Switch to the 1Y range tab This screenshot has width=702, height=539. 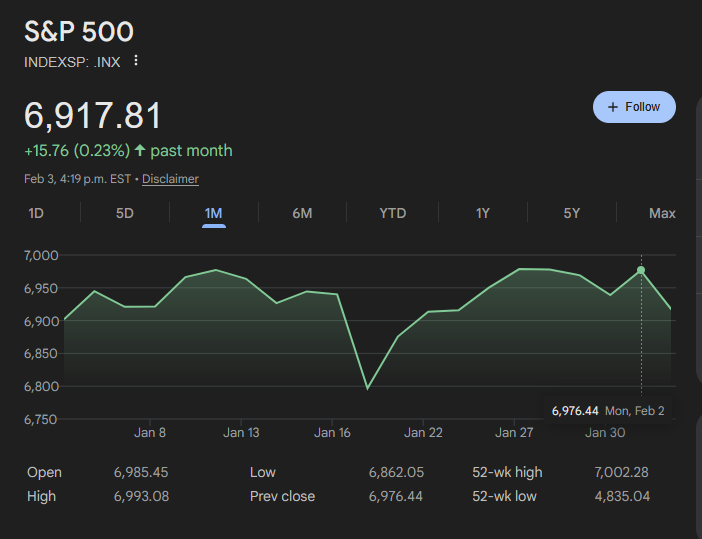(x=483, y=213)
